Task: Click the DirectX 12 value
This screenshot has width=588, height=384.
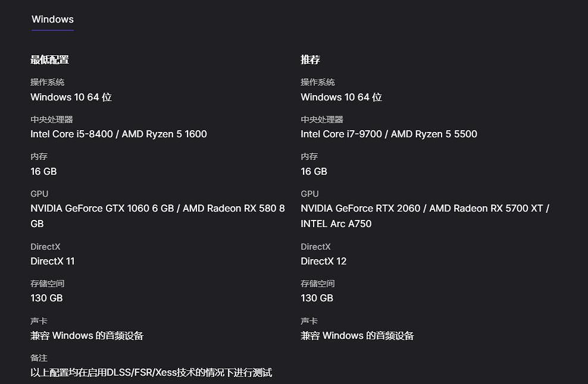Action: [323, 262]
